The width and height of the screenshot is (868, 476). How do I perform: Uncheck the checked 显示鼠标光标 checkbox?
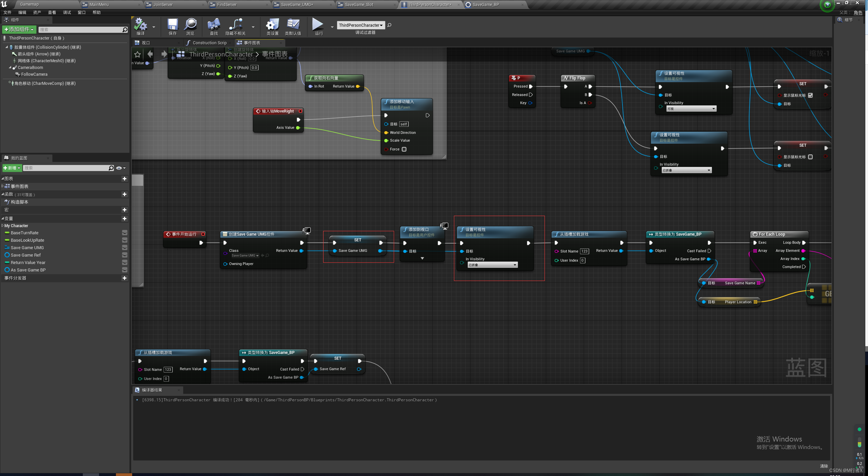(810, 95)
